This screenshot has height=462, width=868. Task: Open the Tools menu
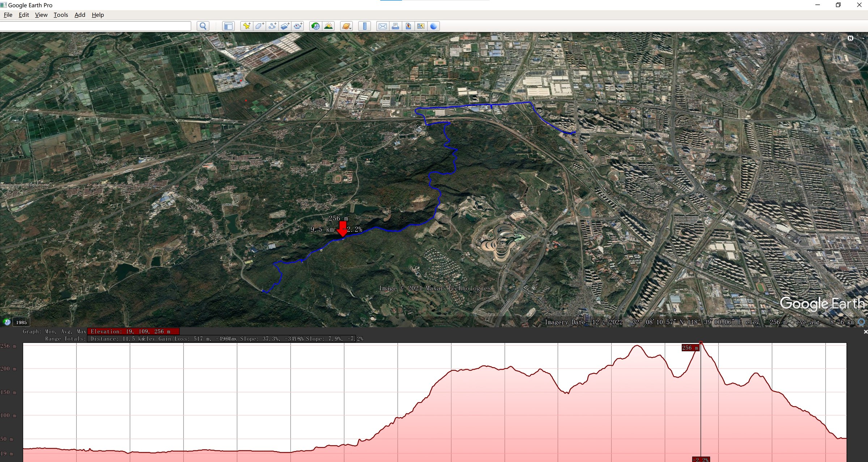coord(61,15)
